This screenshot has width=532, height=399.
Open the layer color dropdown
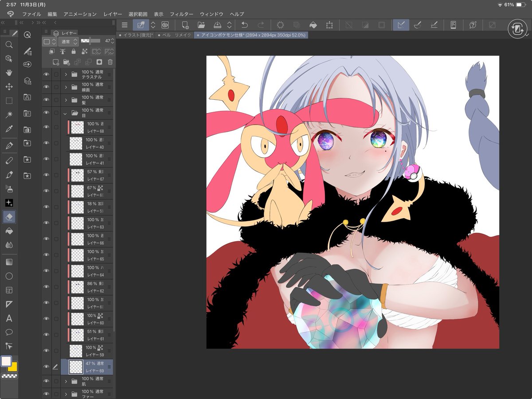tap(49, 41)
